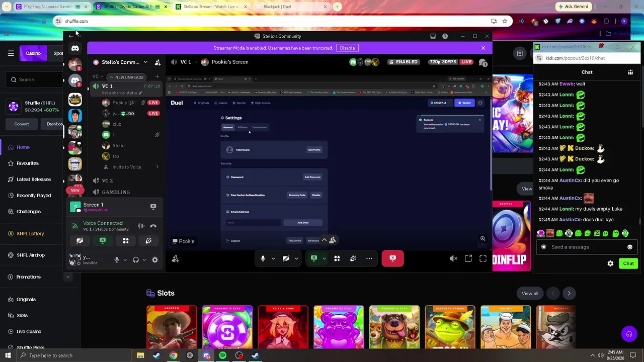
Task: Jump to NEW UNREADS in channel list
Action: click(x=126, y=77)
